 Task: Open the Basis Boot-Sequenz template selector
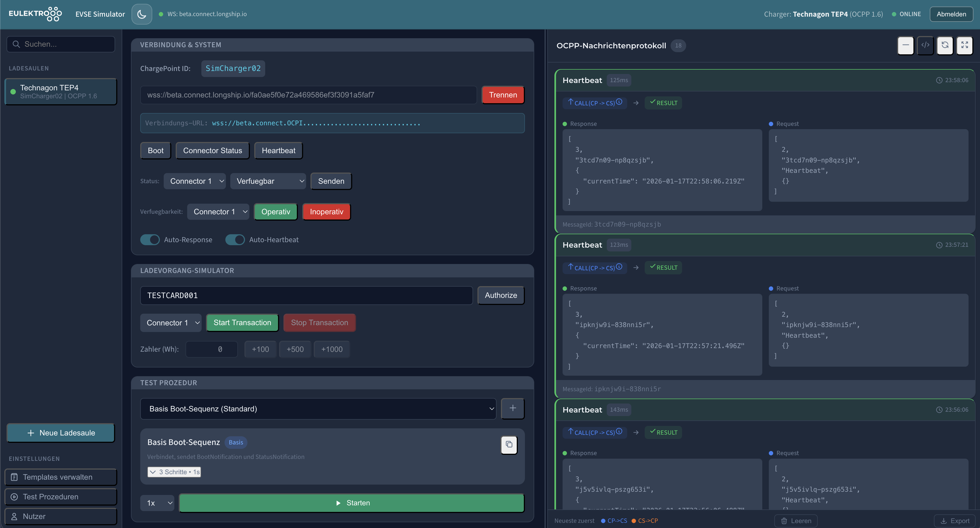click(318, 408)
